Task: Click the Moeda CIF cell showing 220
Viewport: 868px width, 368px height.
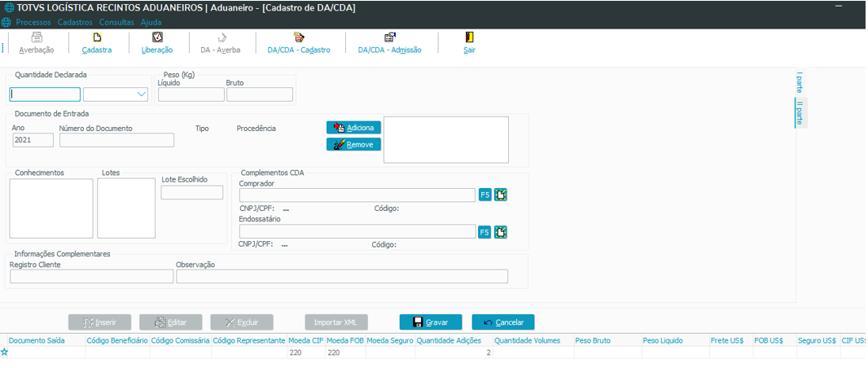Action: [305, 353]
